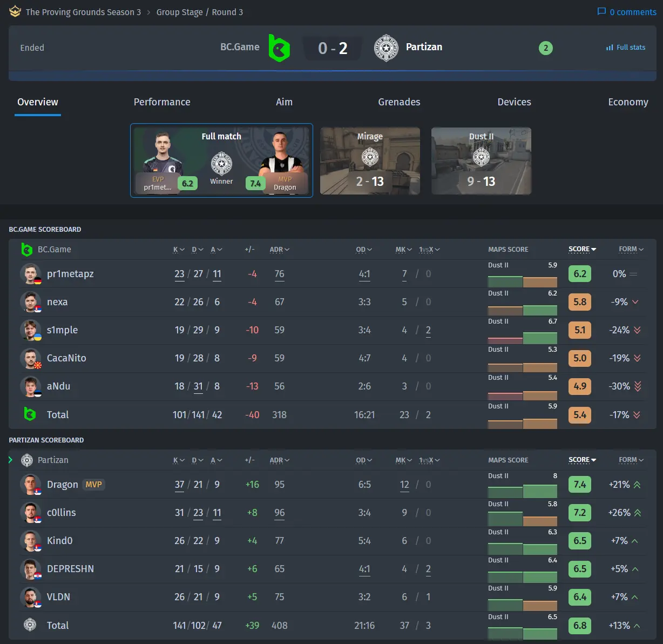
Task: Click Dragon maps score bar chart
Action: pos(523,492)
